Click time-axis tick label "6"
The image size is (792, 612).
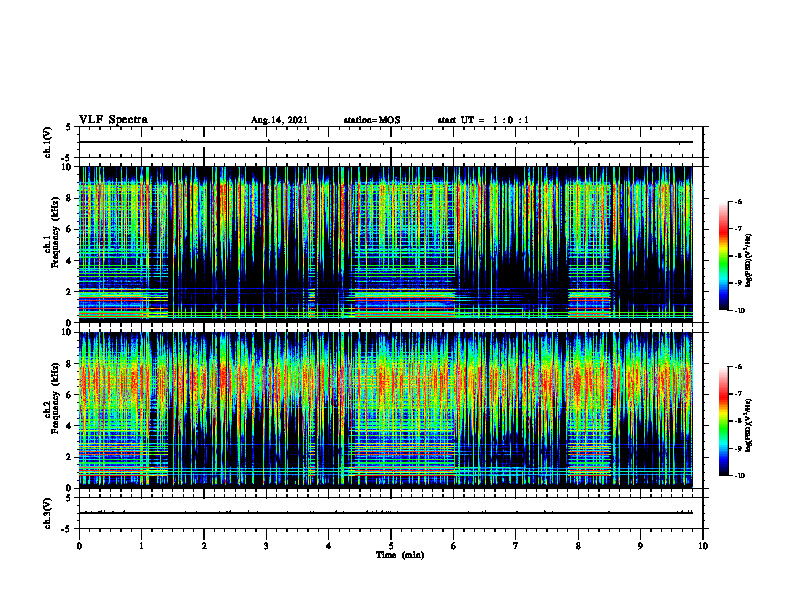[453, 546]
